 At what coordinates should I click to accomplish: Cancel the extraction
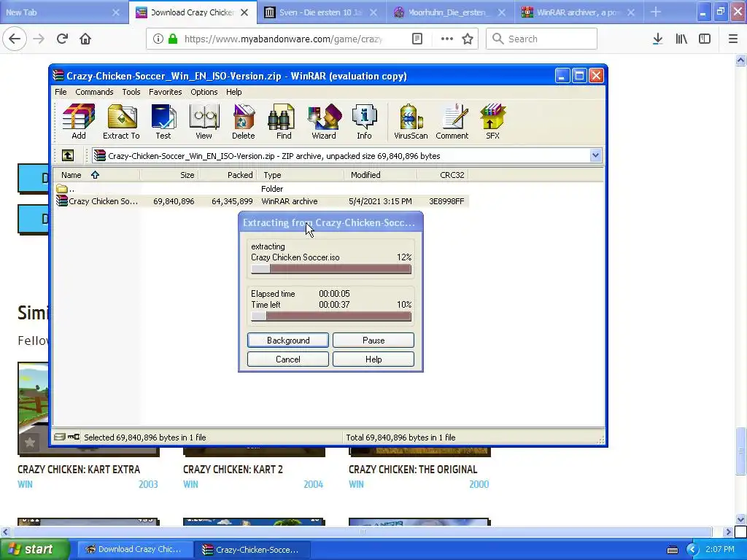(x=288, y=359)
